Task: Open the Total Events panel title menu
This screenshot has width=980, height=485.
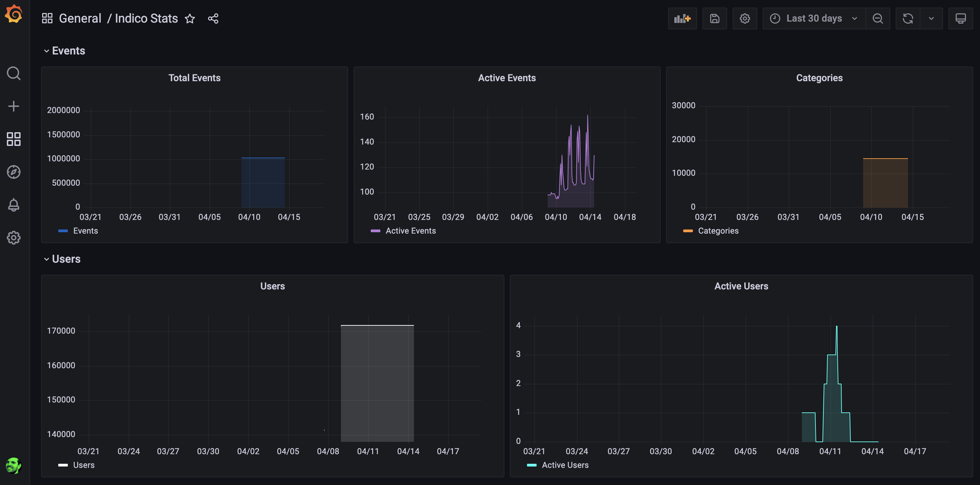Action: (194, 78)
